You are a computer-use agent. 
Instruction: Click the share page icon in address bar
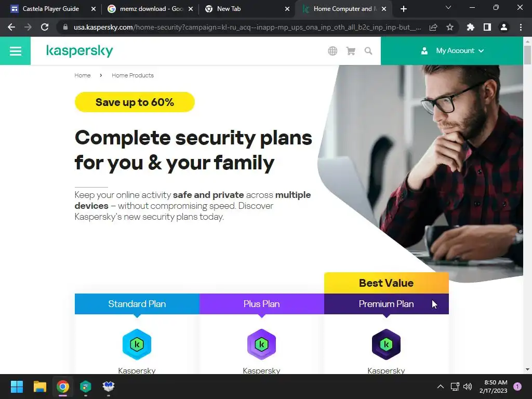tap(433, 27)
